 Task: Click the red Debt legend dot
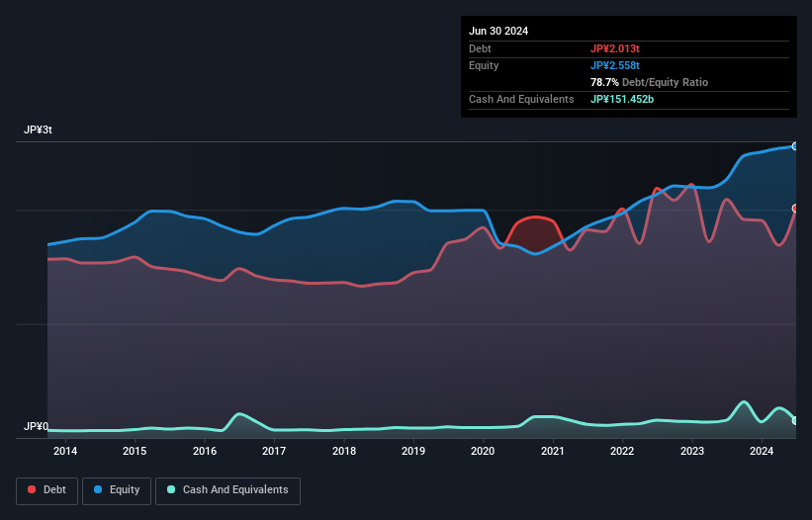point(32,489)
